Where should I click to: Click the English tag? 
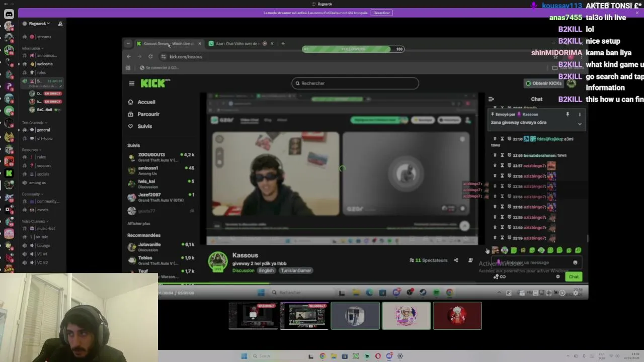(x=266, y=270)
